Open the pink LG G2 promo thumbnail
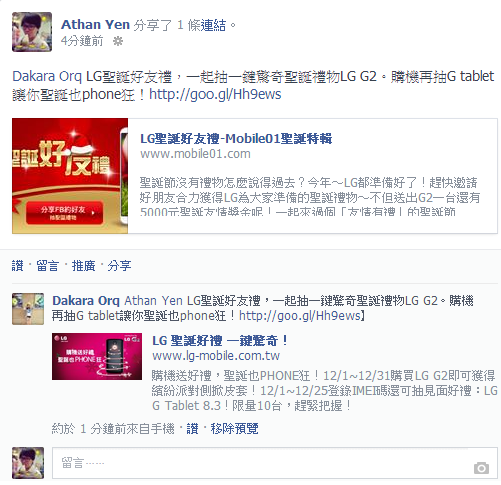 click(x=97, y=356)
